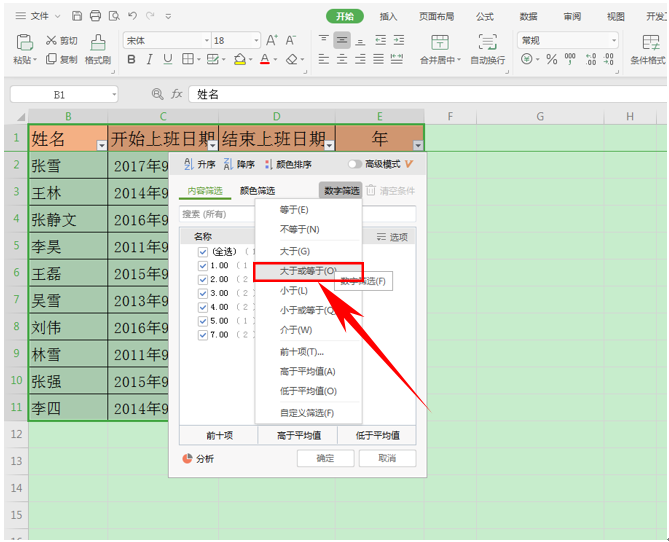Click the fill color bucket icon
This screenshot has width=669, height=542.
(x=240, y=59)
